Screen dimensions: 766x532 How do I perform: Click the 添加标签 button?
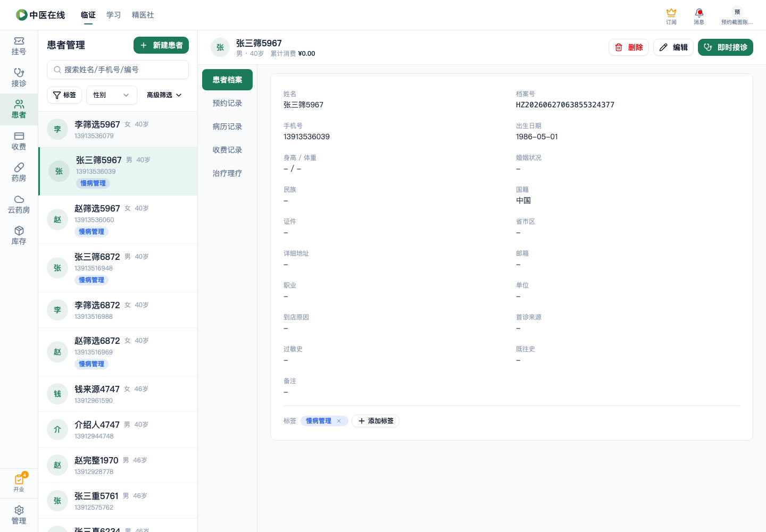376,421
